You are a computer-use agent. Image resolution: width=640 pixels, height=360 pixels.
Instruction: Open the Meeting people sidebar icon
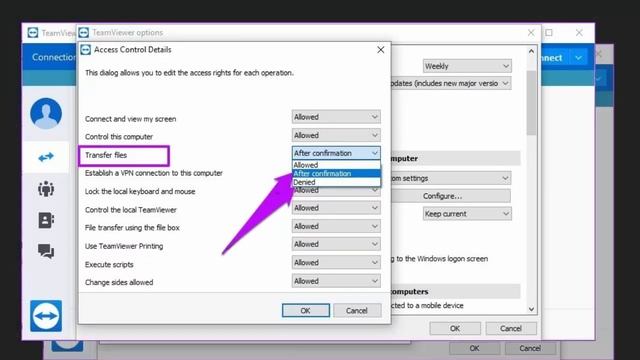(46, 189)
